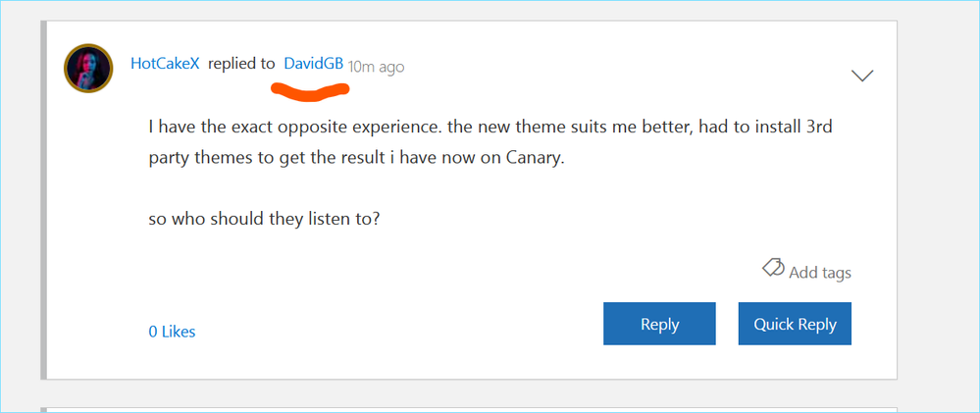Image resolution: width=980 pixels, height=413 pixels.
Task: Visit the DavidGB profile link
Action: point(313,64)
